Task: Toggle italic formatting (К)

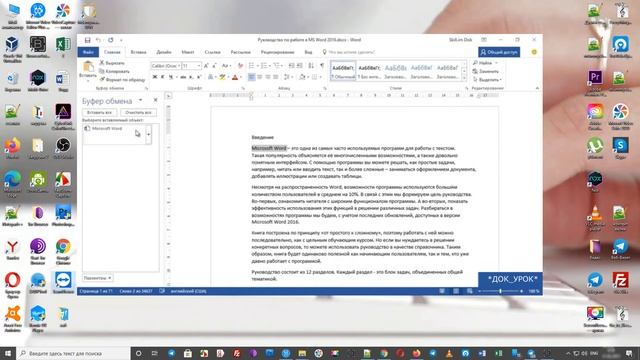Action: (x=162, y=77)
